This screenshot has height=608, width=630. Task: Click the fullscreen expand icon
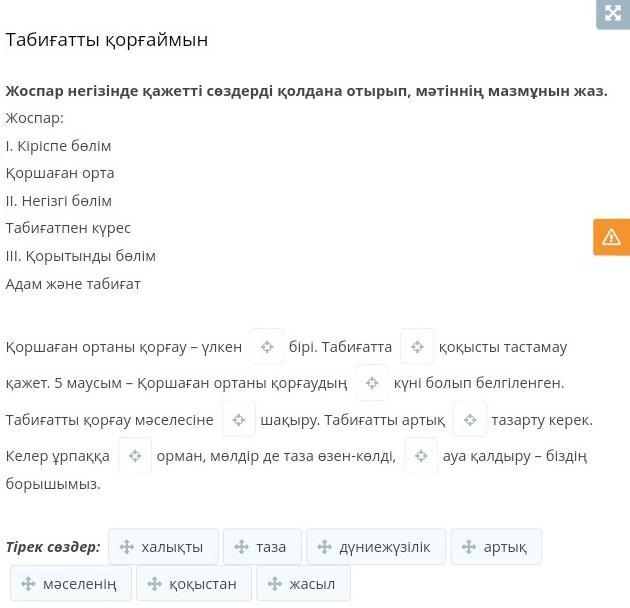(612, 14)
